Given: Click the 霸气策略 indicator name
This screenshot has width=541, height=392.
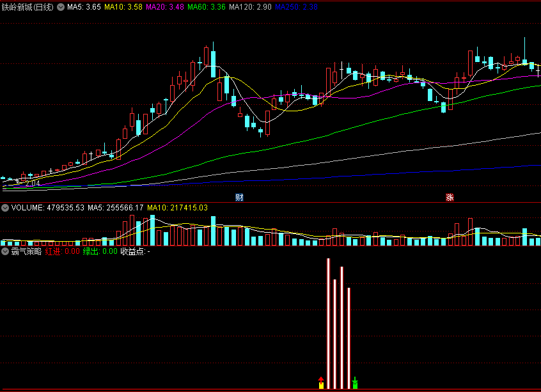Looking at the screenshot, I should pyautogui.click(x=26, y=251).
